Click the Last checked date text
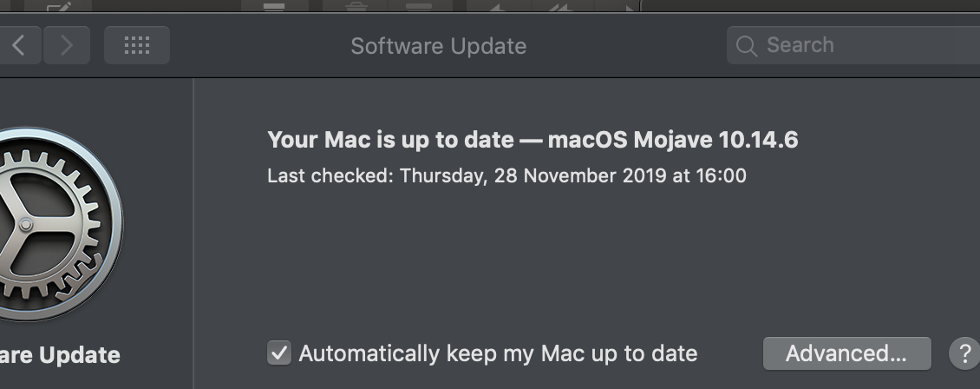The image size is (980, 389). click(506, 175)
